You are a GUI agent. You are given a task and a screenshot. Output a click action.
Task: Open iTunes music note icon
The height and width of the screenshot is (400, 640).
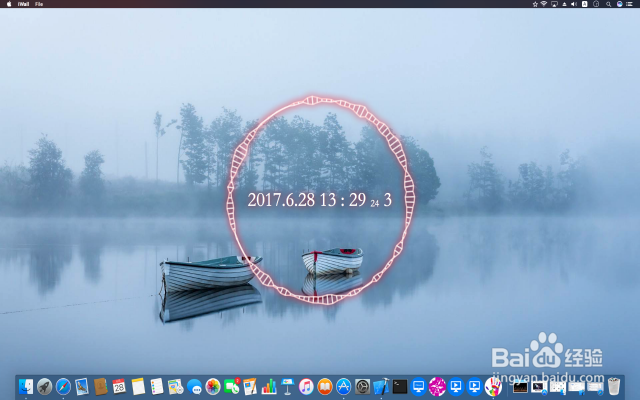(x=306, y=386)
